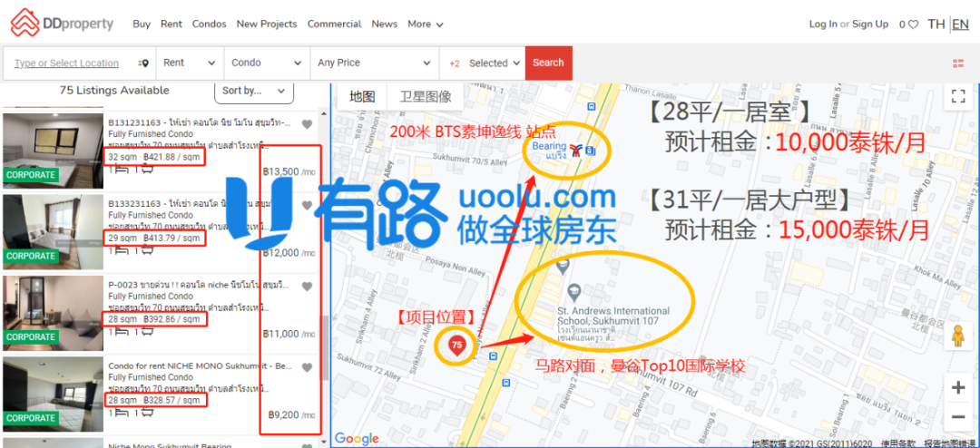Open the Buy menu

142,24
